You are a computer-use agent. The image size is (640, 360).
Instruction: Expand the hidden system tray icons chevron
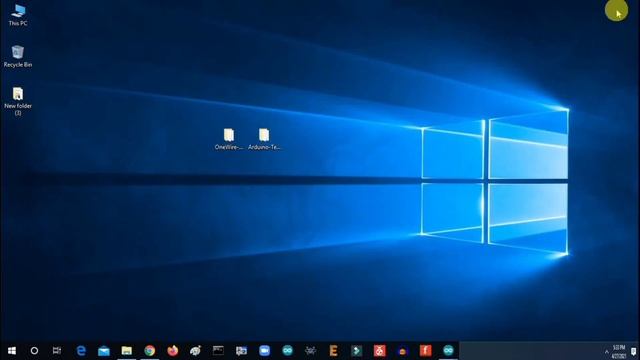[607, 351]
